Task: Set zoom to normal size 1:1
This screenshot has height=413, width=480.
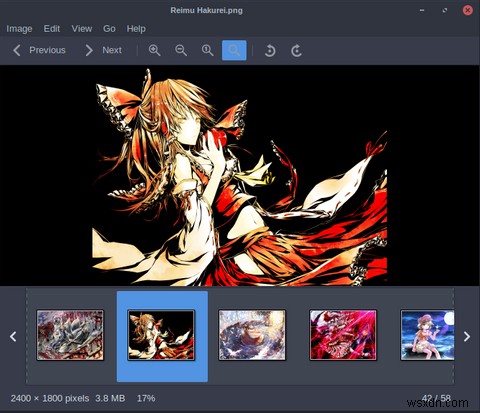Action: pos(207,50)
